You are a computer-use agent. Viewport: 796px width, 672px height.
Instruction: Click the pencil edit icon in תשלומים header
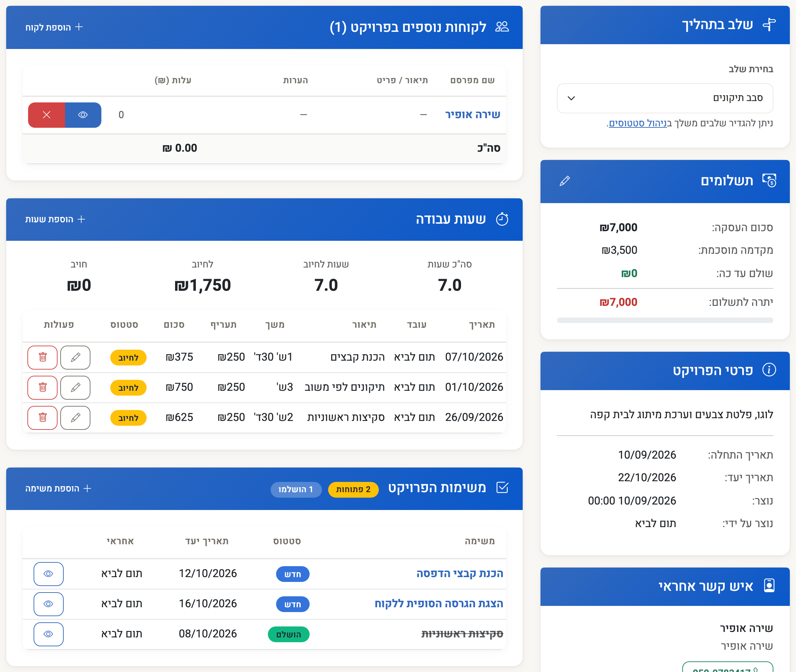564,181
